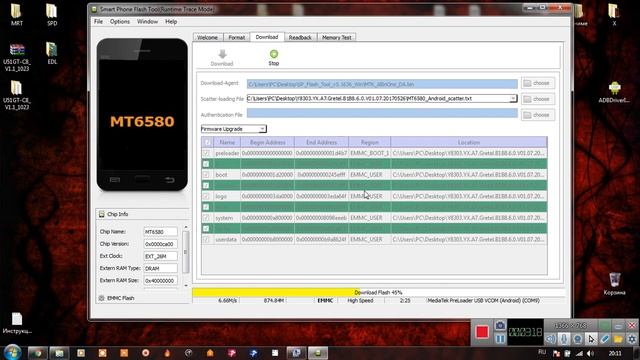Click the Authentication File input field

(382, 113)
